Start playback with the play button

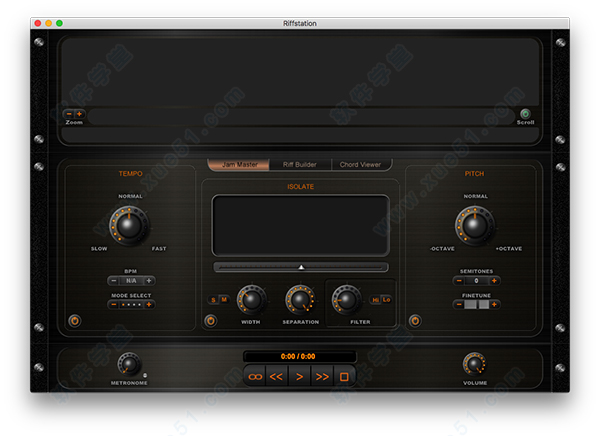[299, 377]
